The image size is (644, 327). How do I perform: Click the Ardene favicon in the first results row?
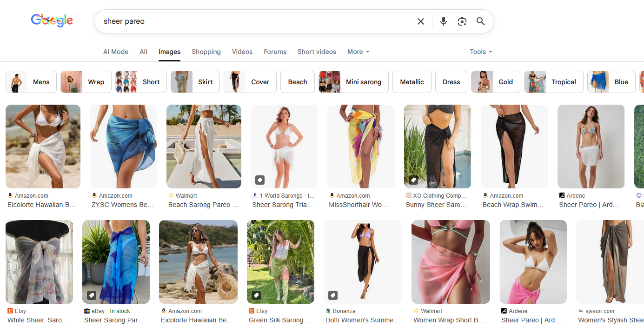[562, 196]
